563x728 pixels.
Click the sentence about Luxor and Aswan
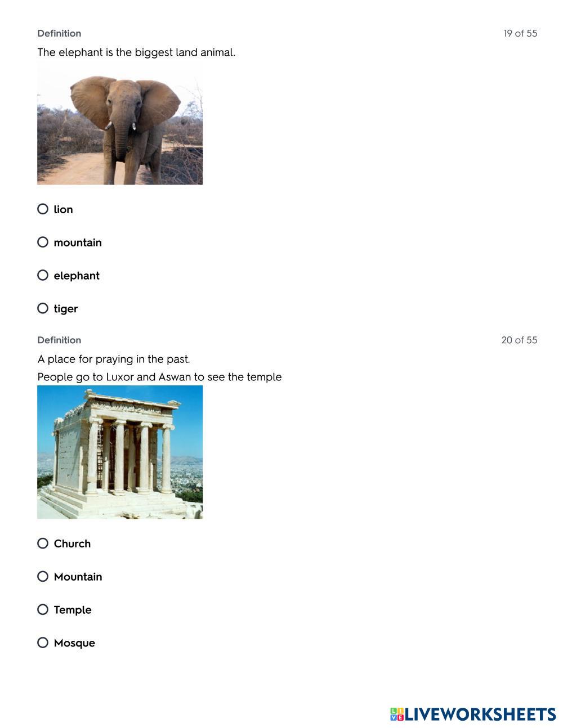click(x=159, y=377)
